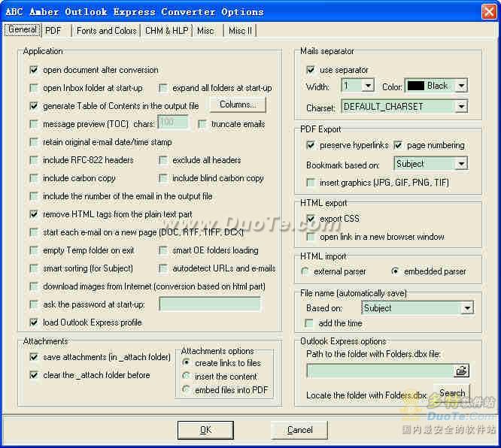Click Search to locate Folders.dbx
Viewport: 501px width, 448px height.
(x=452, y=392)
